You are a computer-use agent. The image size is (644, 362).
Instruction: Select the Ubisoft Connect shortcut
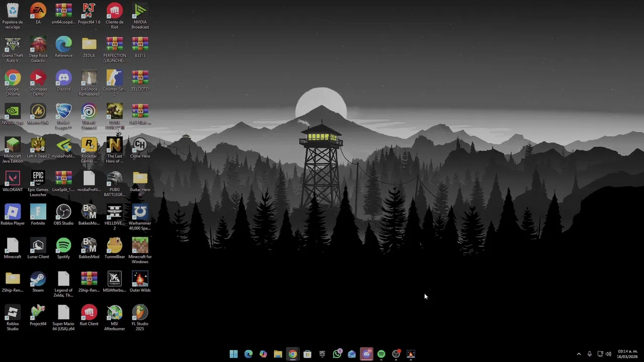tap(89, 117)
